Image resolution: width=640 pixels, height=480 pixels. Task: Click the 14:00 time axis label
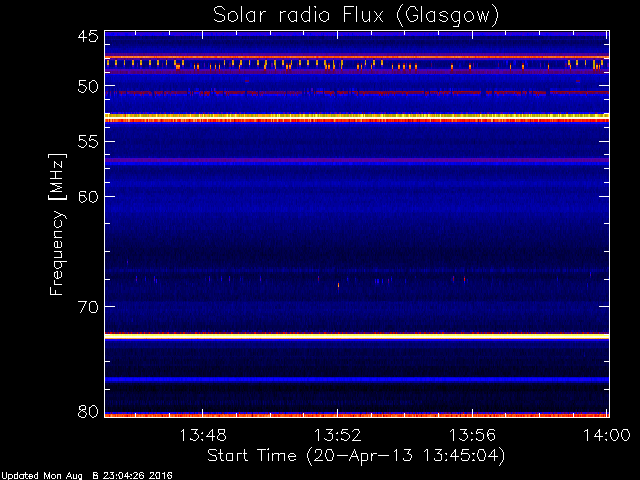pos(607,435)
